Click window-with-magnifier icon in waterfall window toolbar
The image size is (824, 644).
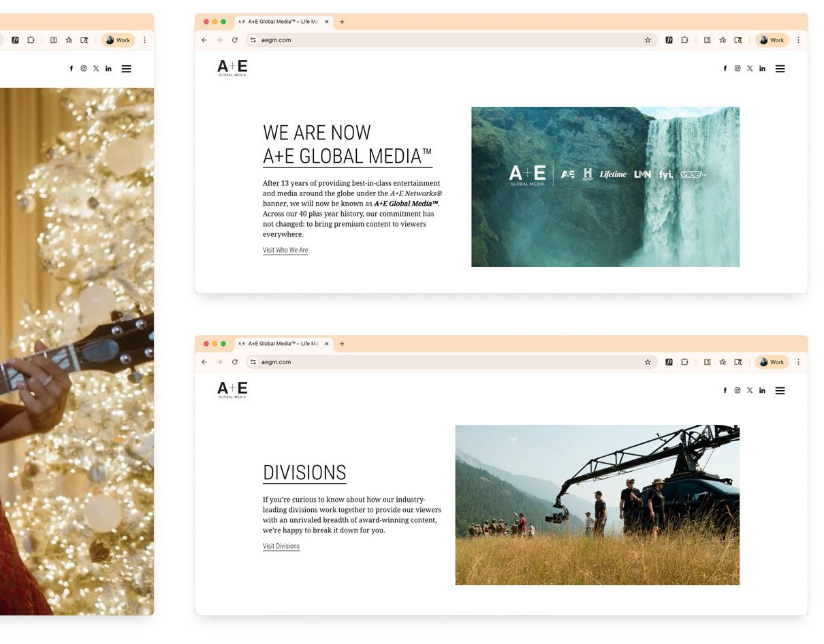click(x=738, y=40)
